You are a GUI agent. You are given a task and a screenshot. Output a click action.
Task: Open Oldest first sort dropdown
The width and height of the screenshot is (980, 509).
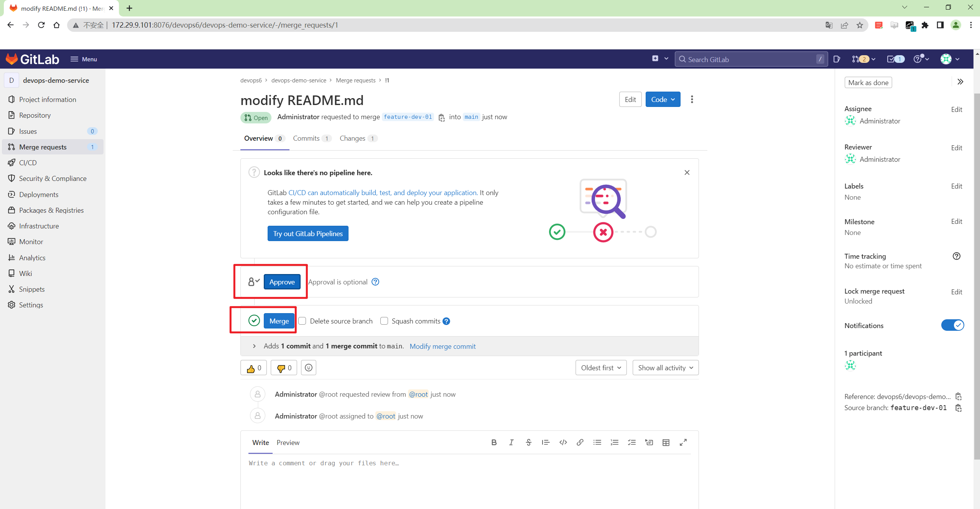tap(601, 368)
